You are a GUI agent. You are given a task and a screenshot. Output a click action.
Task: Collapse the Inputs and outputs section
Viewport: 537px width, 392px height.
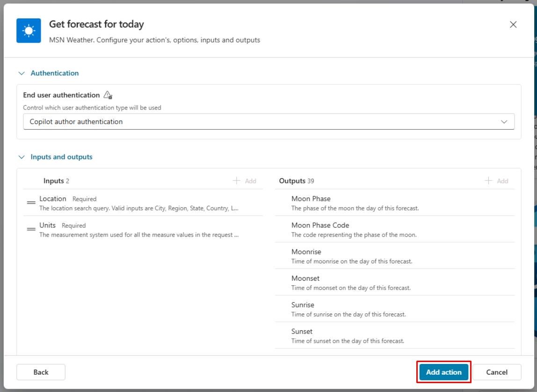pyautogui.click(x=21, y=157)
